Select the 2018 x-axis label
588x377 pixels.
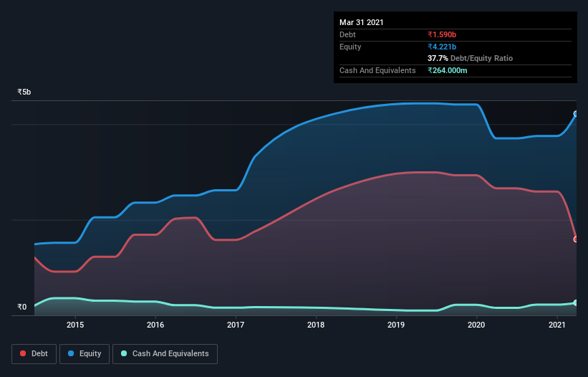(316, 325)
